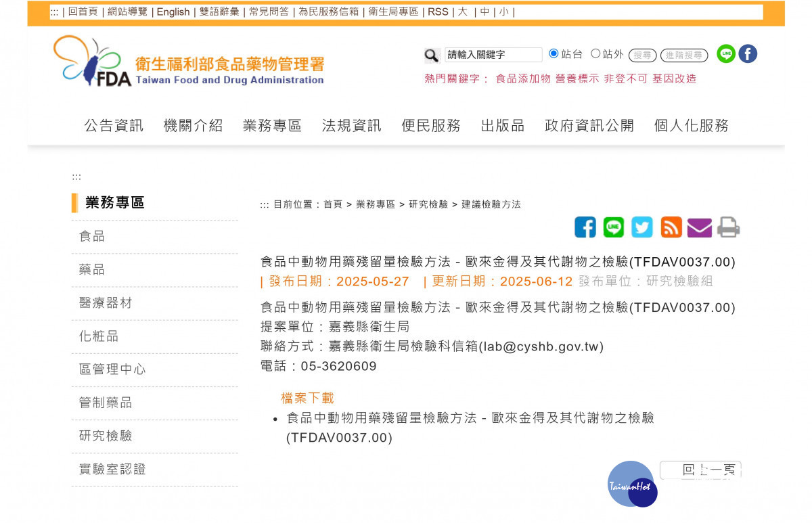The image size is (812, 523).
Task: Open the 法規資訊 main menu
Action: [351, 125]
